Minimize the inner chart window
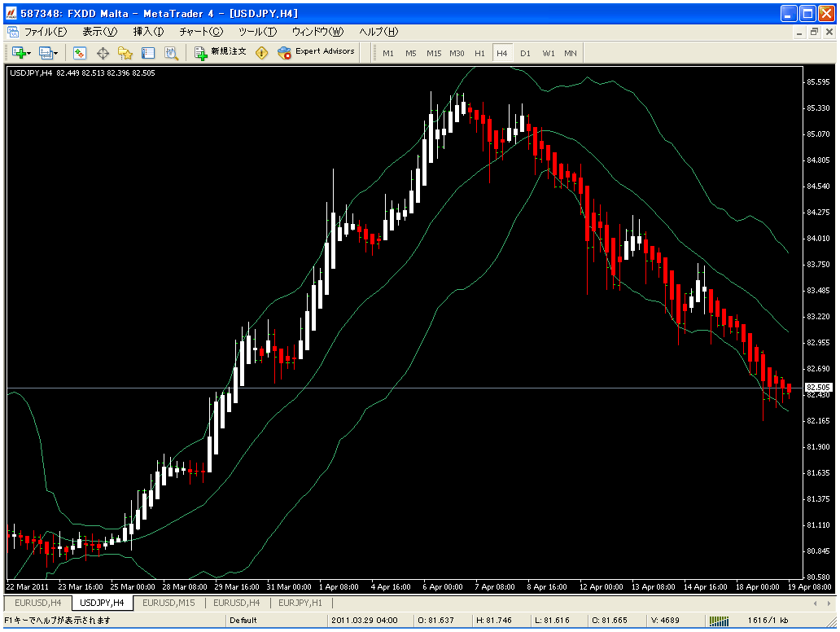This screenshot has height=632, width=840. 799,32
